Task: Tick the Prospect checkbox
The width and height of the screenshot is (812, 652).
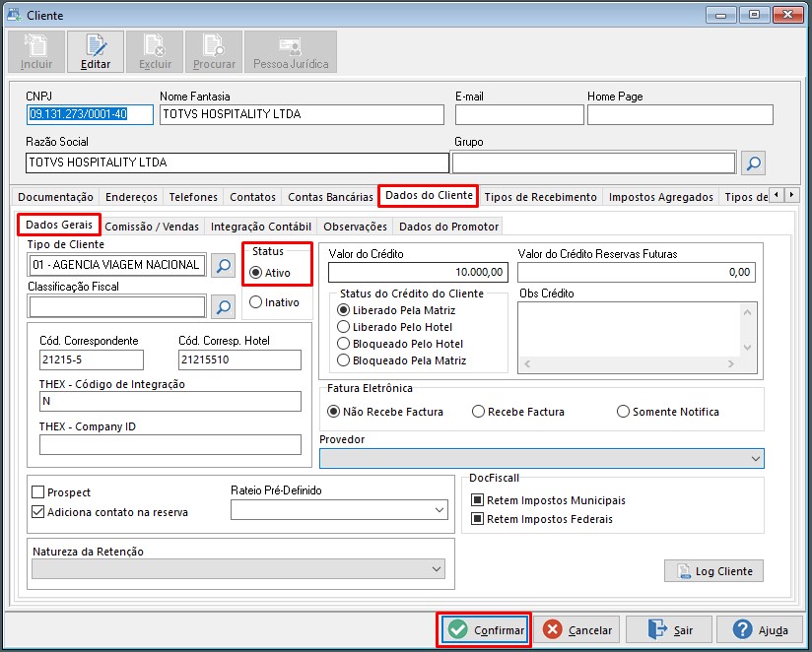Action: (37, 492)
